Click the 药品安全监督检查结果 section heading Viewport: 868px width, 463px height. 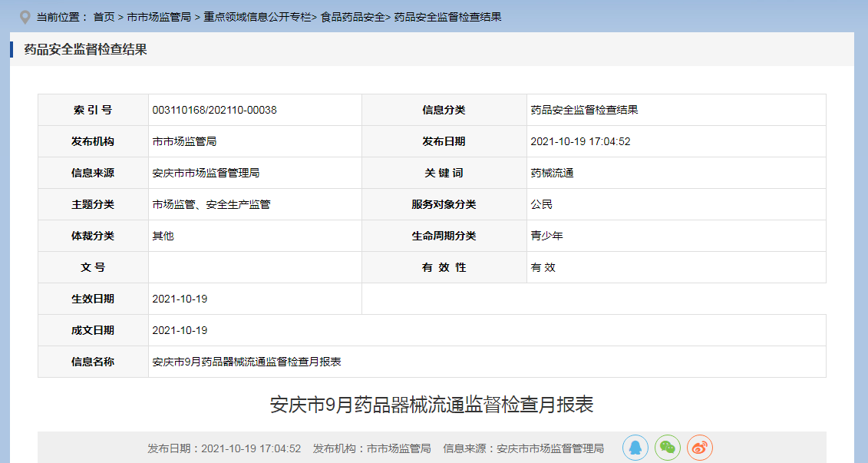[x=86, y=49]
